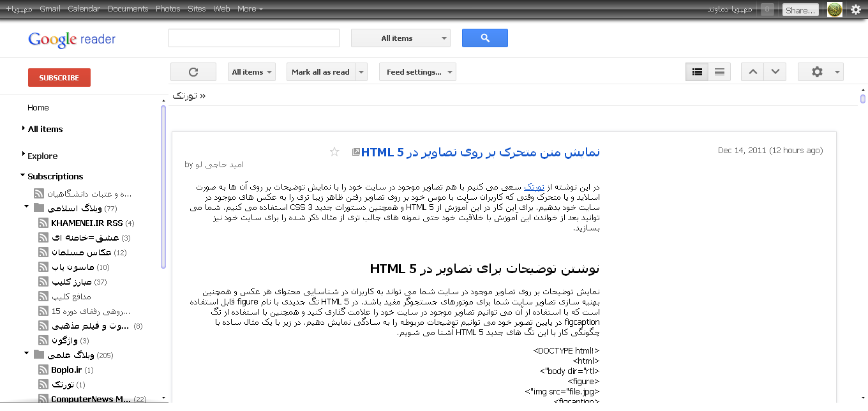
Task: Go to previous item with up arrow
Action: click(x=752, y=72)
